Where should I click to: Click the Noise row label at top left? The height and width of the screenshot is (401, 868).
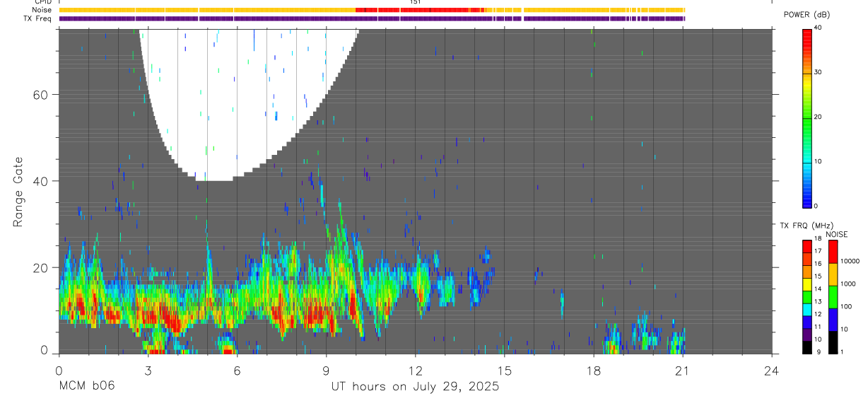click(x=42, y=10)
